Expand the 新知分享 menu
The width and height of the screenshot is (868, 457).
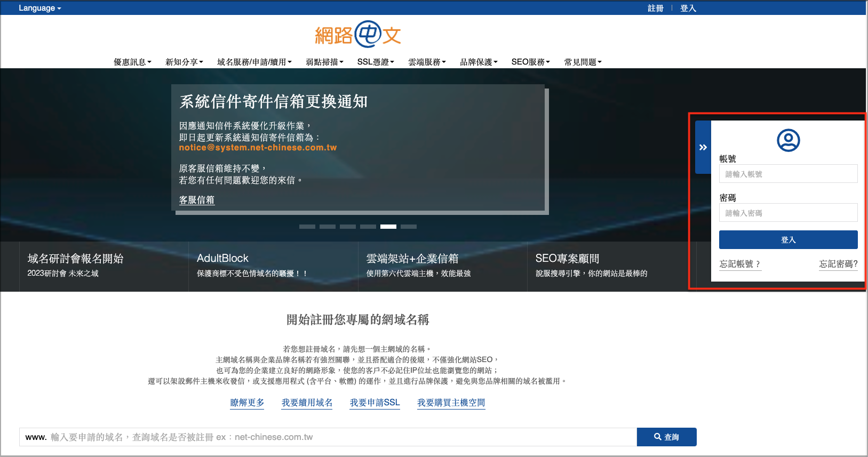[184, 62]
